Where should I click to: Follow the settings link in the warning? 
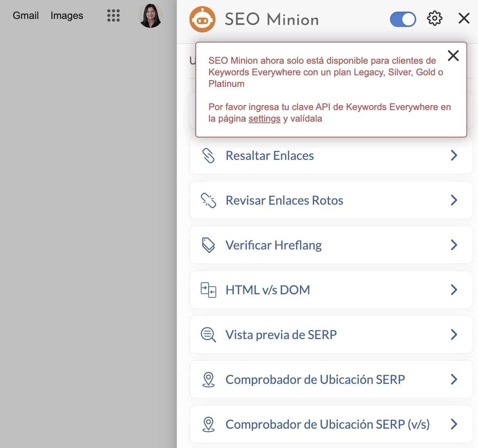pos(264,119)
